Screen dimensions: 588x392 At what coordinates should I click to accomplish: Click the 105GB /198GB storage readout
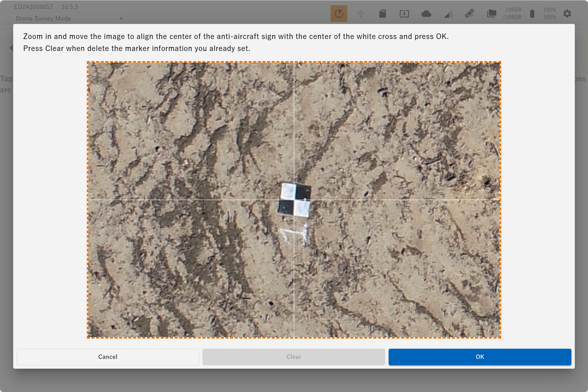point(512,14)
